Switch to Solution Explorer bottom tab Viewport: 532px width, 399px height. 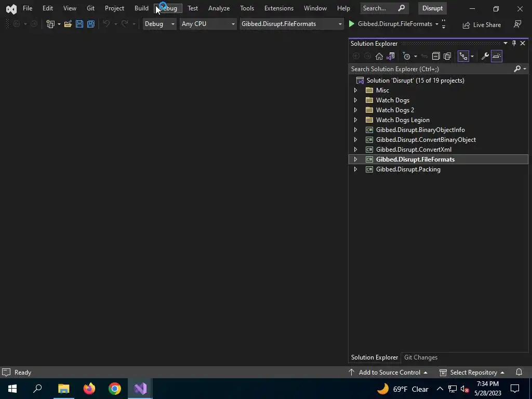pos(375,357)
